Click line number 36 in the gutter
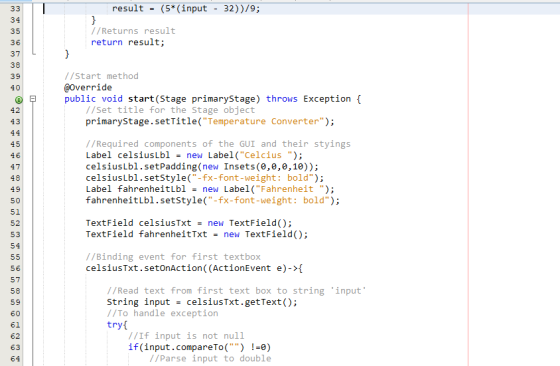 15,42
